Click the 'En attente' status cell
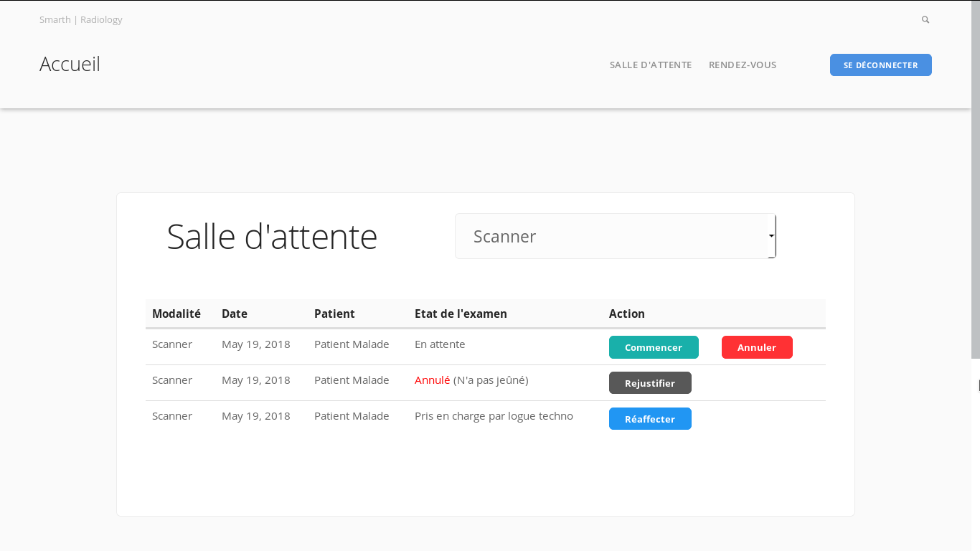This screenshot has height=551, width=980. pyautogui.click(x=440, y=344)
